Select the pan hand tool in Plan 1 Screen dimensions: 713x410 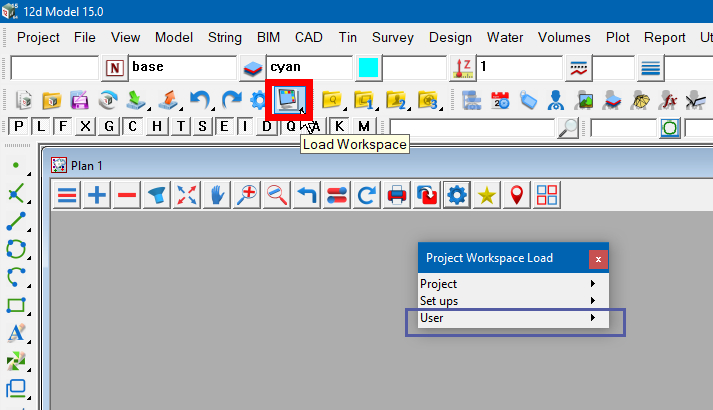(217, 195)
